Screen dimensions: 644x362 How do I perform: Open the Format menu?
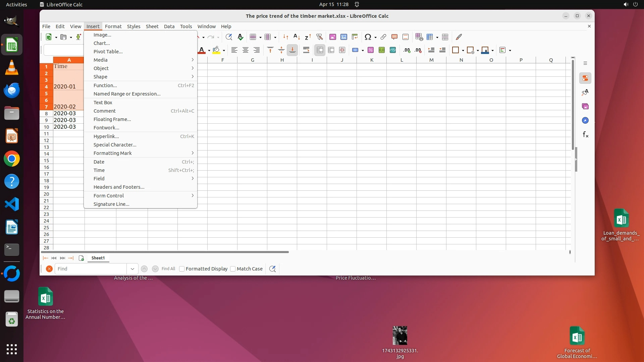click(113, 26)
